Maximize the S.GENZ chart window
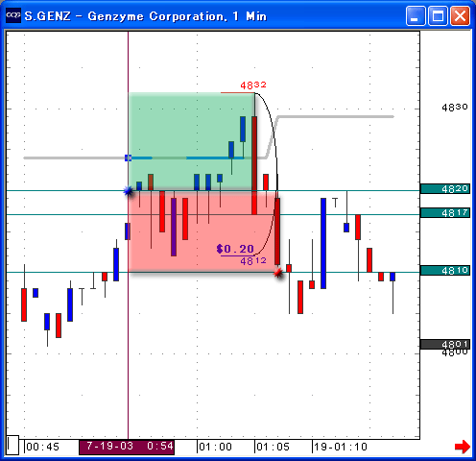This screenshot has width=476, height=461. coord(438,15)
